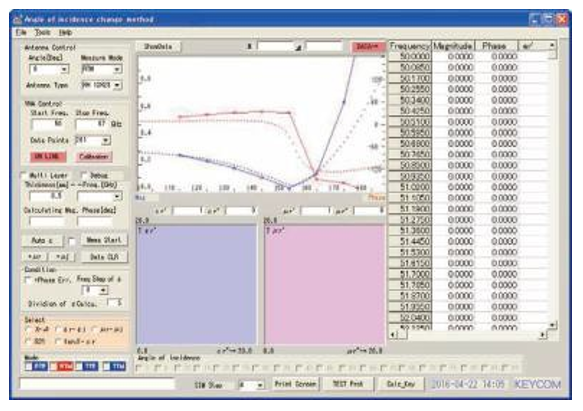Click the first Angle of incidence checkbox
This screenshot has width=583, height=411.
click(139, 368)
